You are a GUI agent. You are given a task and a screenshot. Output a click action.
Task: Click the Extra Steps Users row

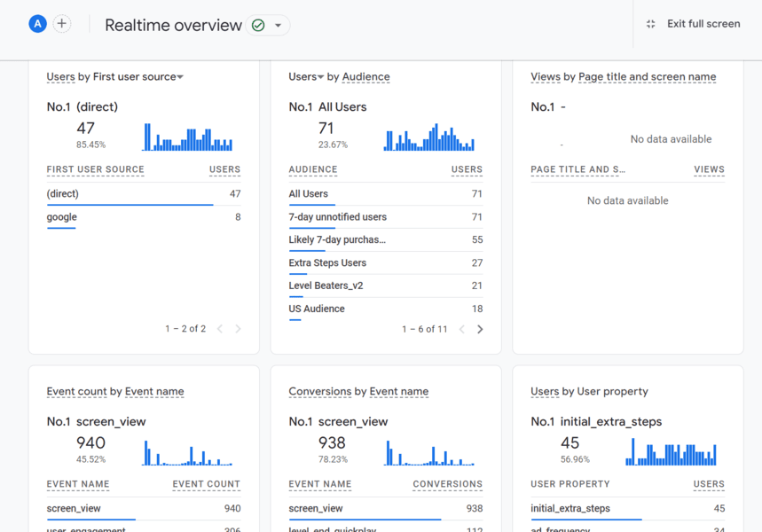(385, 262)
